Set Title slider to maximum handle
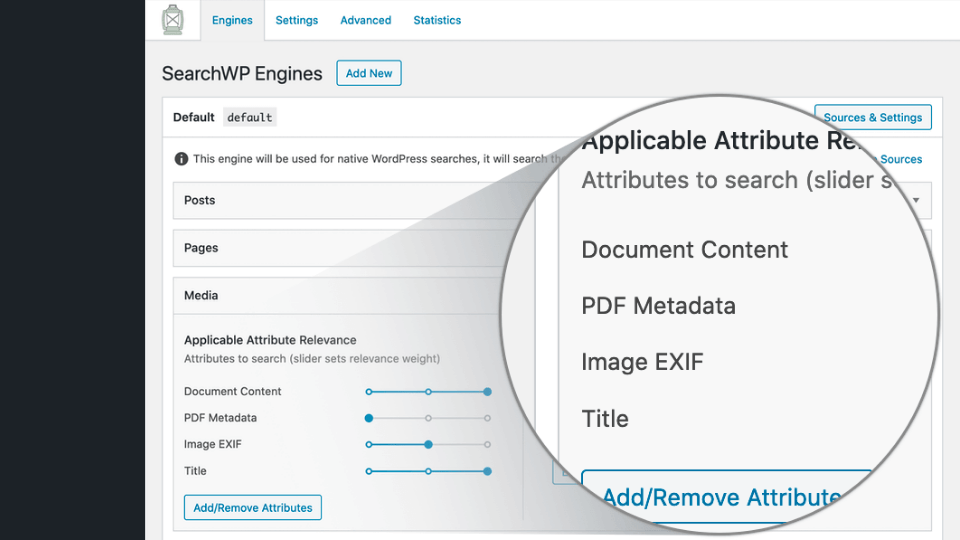Screen dimensions: 960x540 point(487,471)
